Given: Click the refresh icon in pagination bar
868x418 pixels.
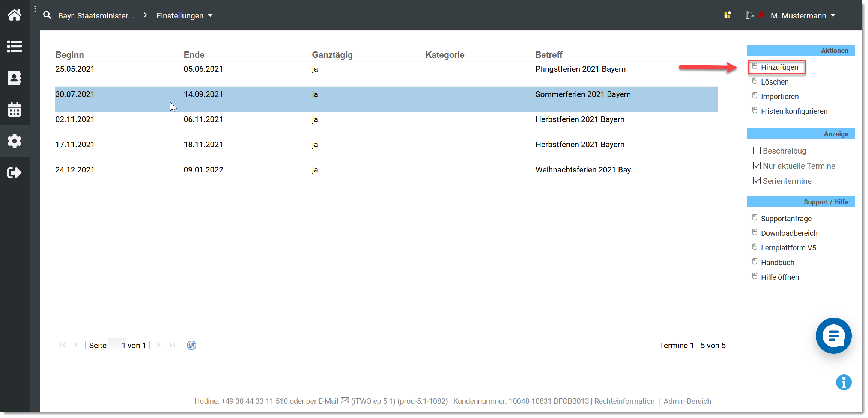Looking at the screenshot, I should [x=191, y=345].
